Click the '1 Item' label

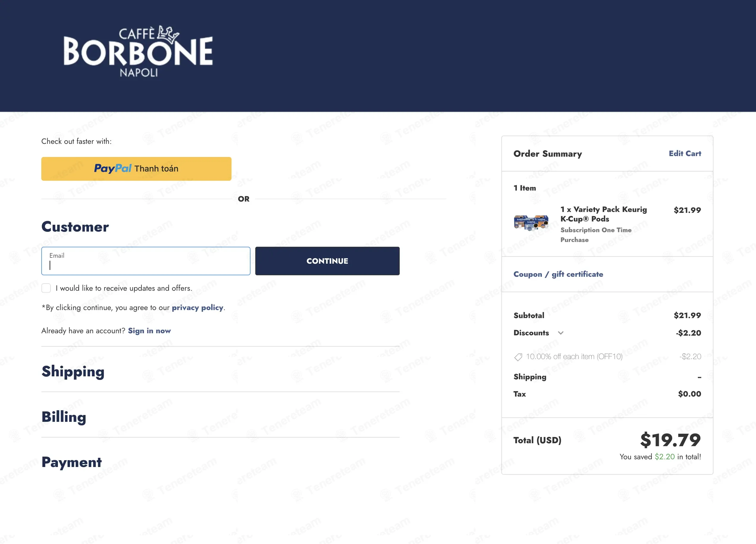[x=525, y=188]
